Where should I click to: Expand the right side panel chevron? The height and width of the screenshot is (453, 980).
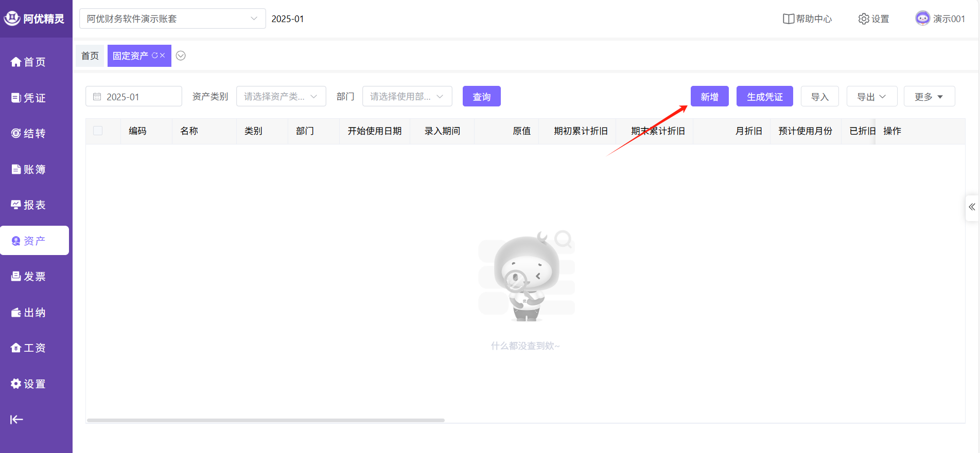[972, 207]
